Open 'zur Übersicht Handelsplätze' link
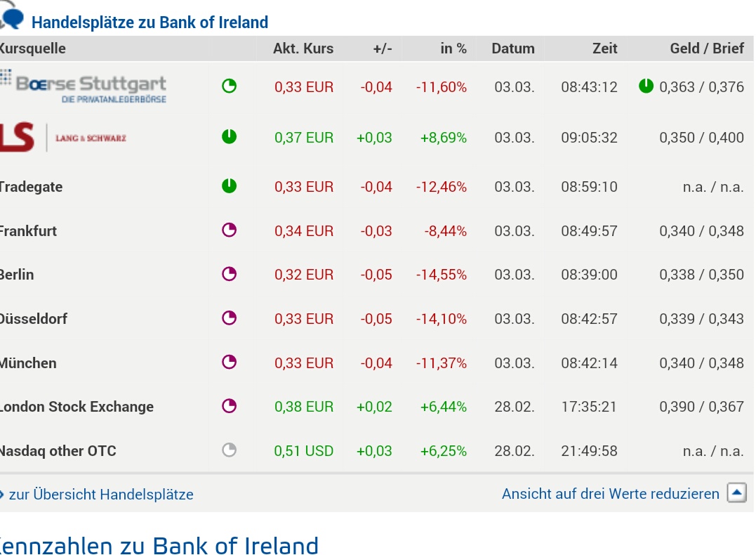 point(100,495)
